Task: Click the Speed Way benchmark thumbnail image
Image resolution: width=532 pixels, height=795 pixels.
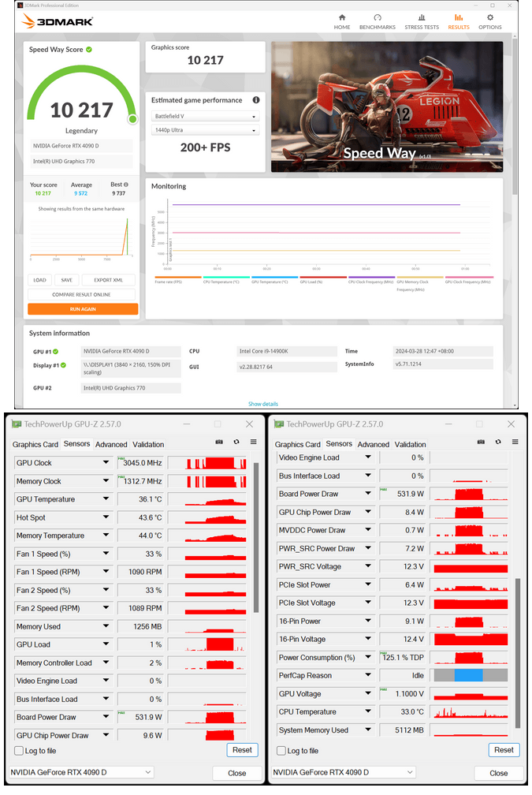Action: click(387, 107)
